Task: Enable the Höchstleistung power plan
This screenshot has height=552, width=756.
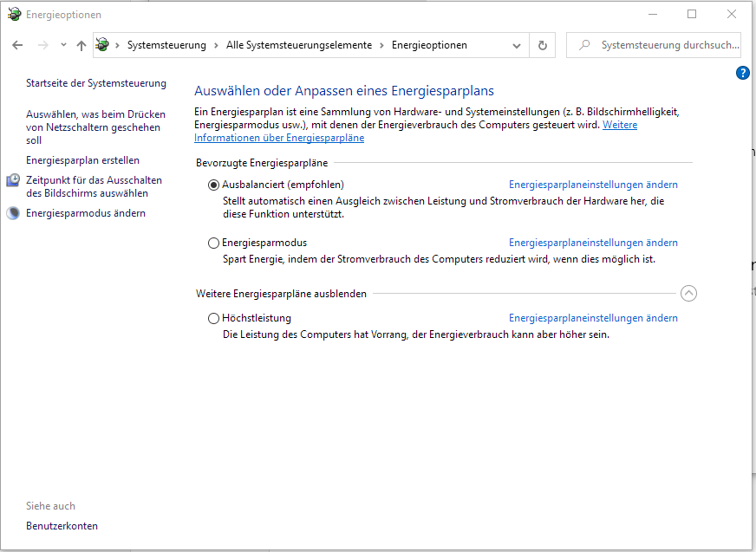Action: 212,318
